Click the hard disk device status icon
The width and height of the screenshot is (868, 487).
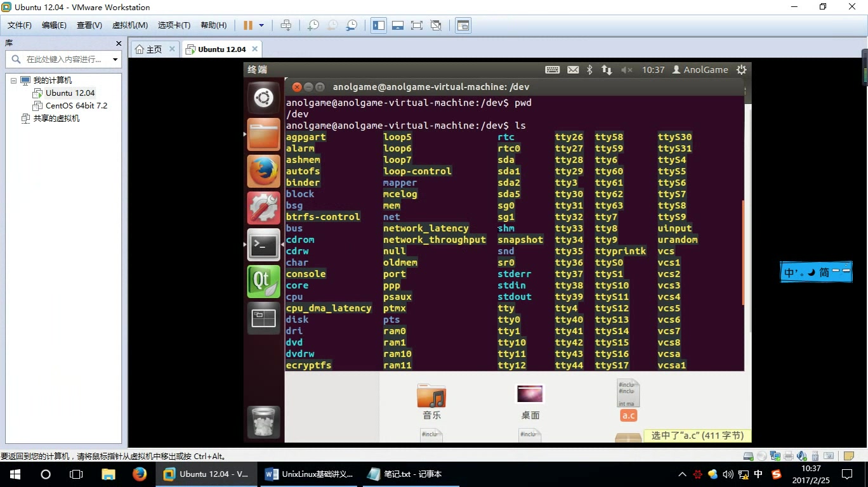(x=748, y=456)
